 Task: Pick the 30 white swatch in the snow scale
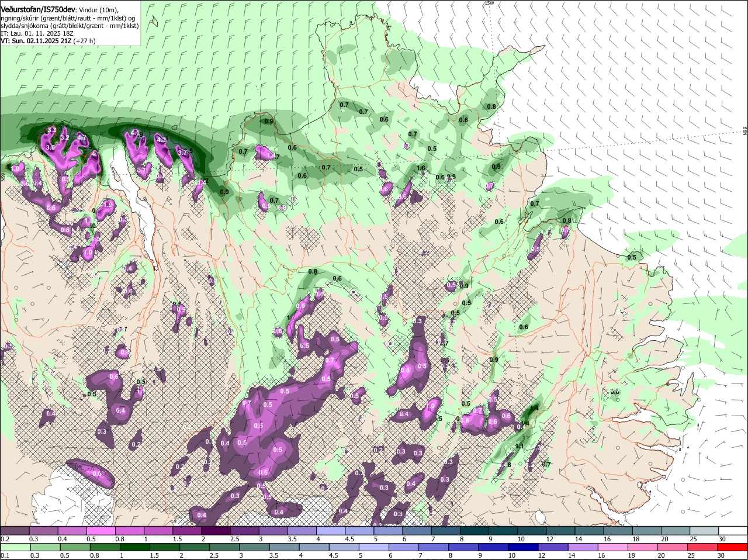coord(733,530)
